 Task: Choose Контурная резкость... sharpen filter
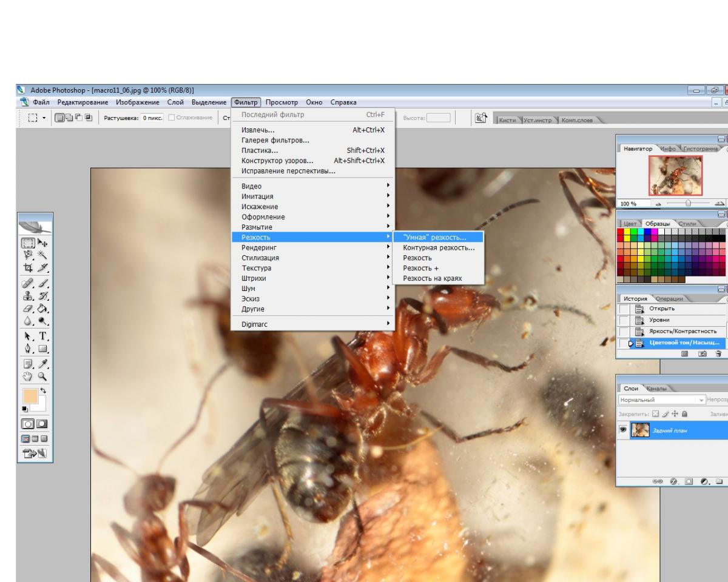438,247
